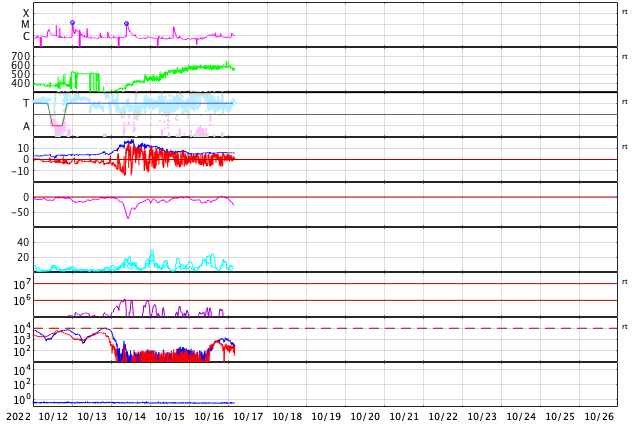Click the 2022 year label at the axis start
Screen dimensions: 634x424
[19, 416]
